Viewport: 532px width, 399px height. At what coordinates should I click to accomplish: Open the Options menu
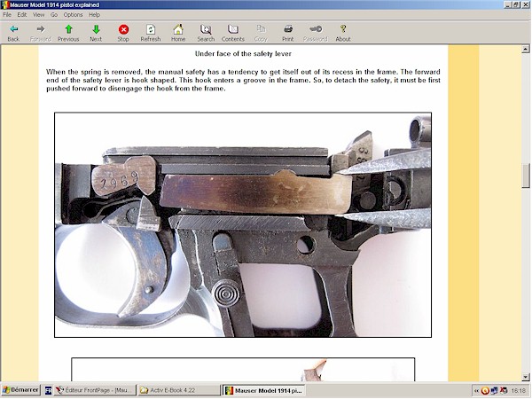click(x=73, y=14)
